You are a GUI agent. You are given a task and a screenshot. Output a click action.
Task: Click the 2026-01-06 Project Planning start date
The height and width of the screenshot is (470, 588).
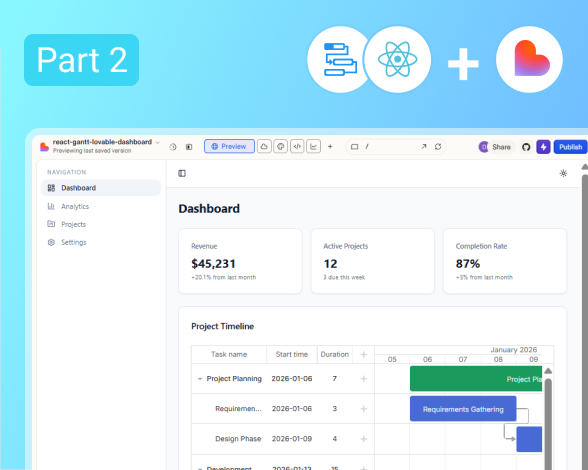coord(292,379)
